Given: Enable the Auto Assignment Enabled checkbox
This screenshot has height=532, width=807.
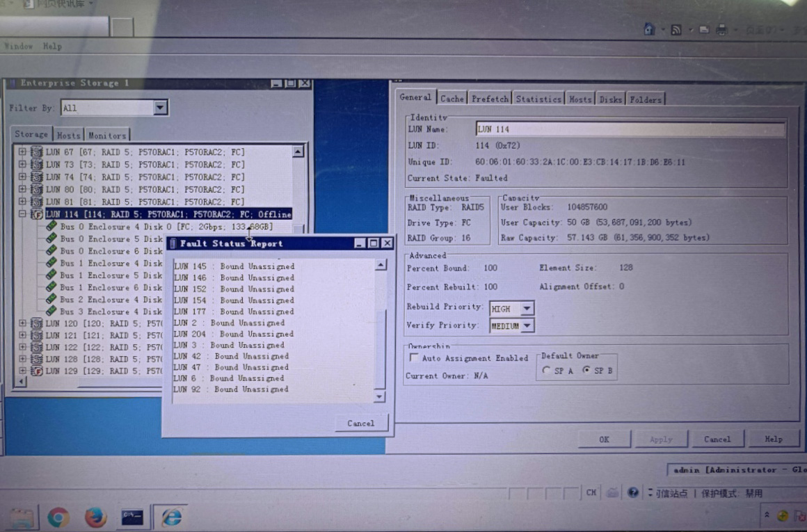Looking at the screenshot, I should coord(414,358).
